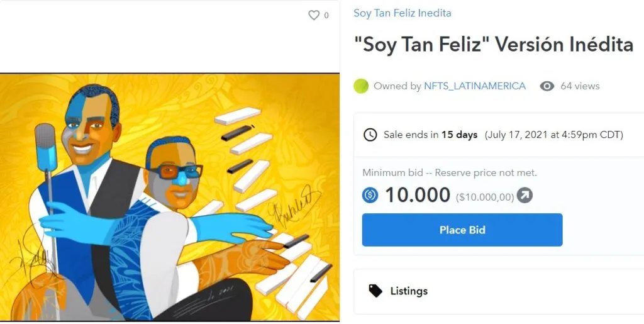Open the Soy Tan Feliz Inedita collection link
644x324 pixels.
coord(402,13)
